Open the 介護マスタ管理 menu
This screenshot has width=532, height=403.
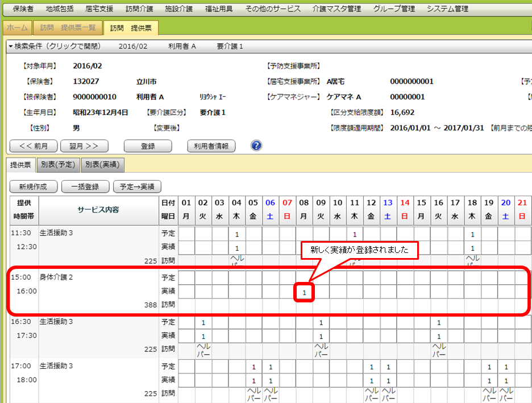[336, 9]
